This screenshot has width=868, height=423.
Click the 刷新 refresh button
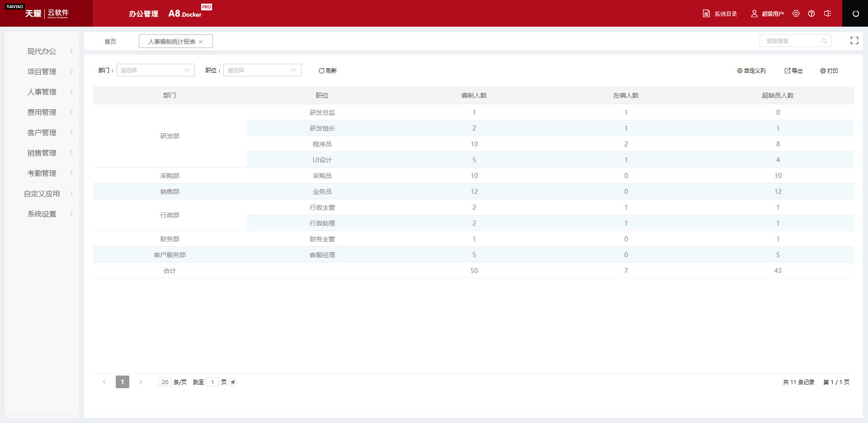click(328, 70)
